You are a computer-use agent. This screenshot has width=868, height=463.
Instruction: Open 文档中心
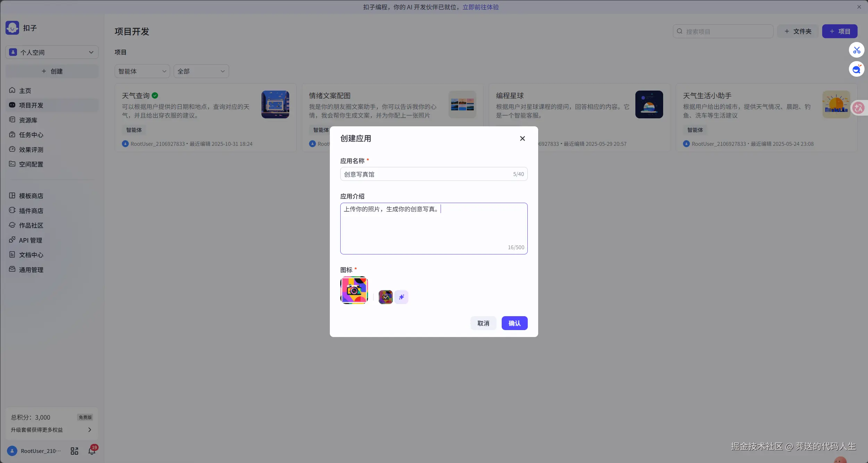(x=52, y=255)
